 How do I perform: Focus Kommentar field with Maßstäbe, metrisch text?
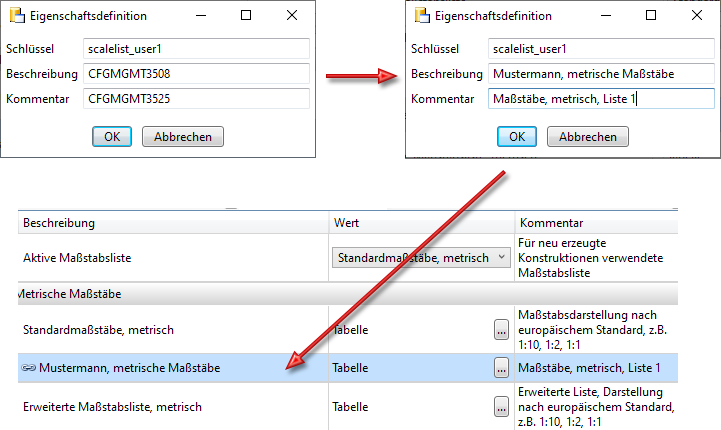pyautogui.click(x=600, y=99)
